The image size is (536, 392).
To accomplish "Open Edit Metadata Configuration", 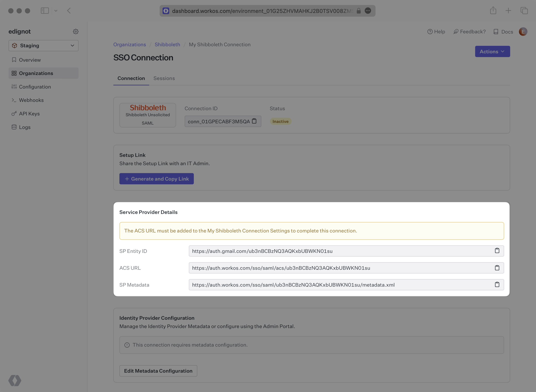I will point(158,371).
